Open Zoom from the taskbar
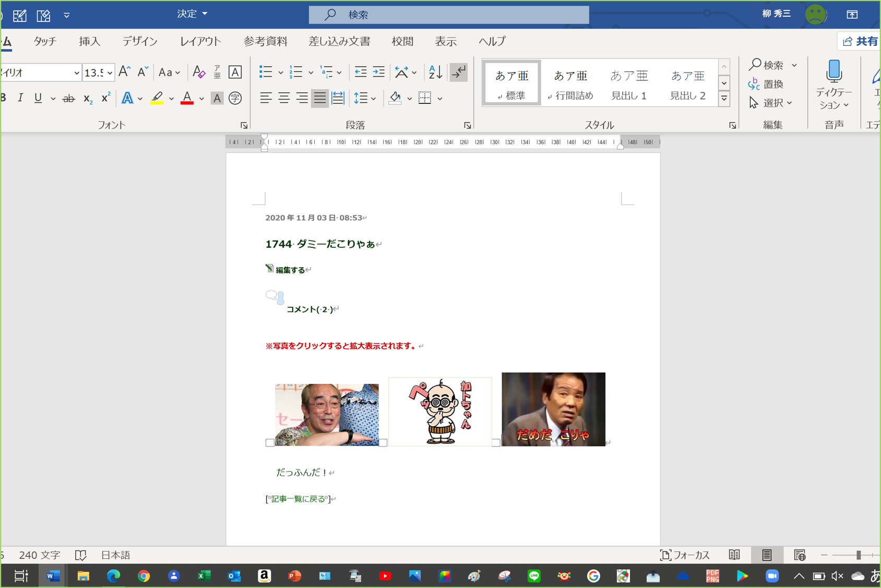Image resolution: width=881 pixels, height=588 pixels. [x=772, y=576]
